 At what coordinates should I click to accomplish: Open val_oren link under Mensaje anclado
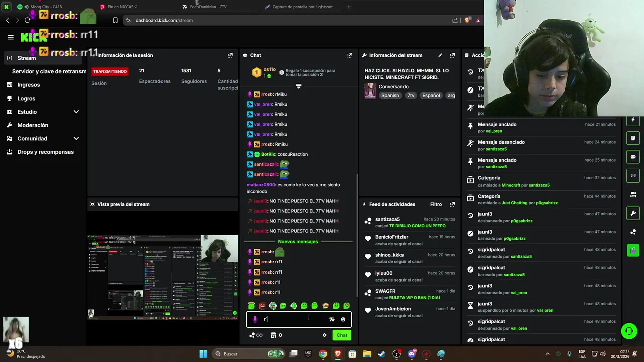tap(494, 131)
